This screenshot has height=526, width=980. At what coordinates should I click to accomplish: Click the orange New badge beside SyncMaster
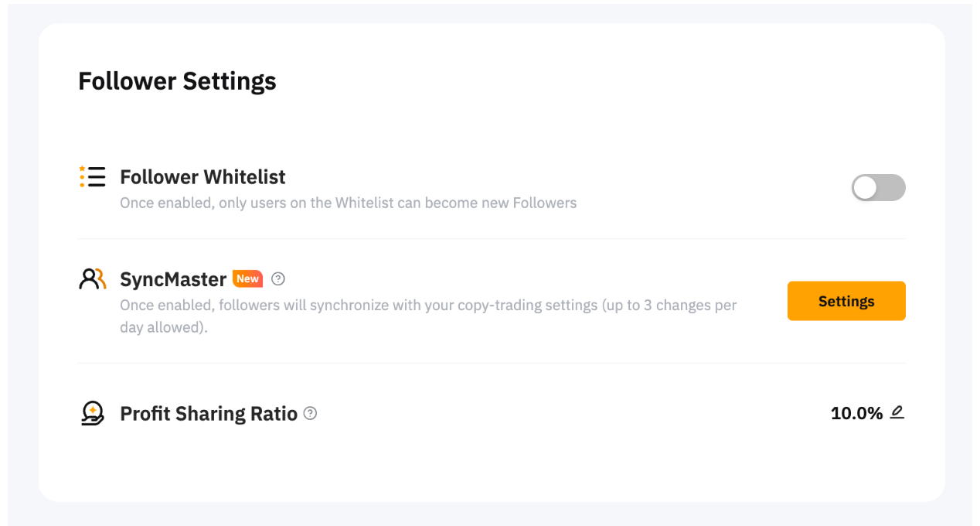pos(247,278)
